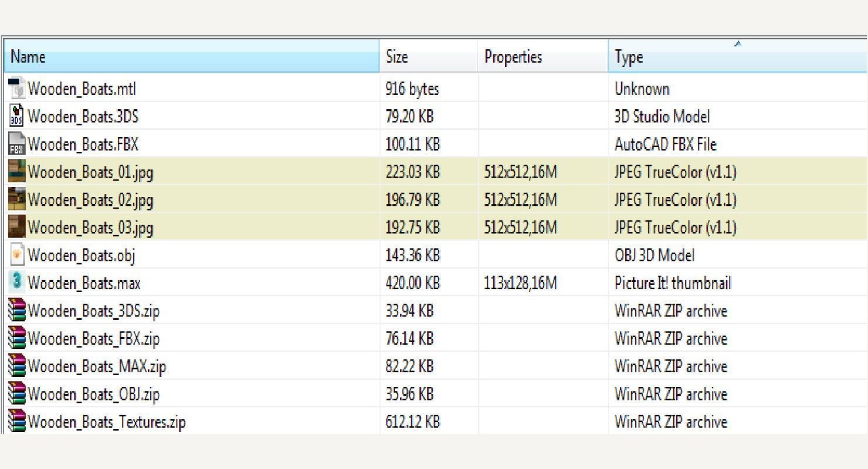Select the Wooden_Boats_FBX.zip archive icon
The width and height of the screenshot is (868, 469).
pos(17,338)
